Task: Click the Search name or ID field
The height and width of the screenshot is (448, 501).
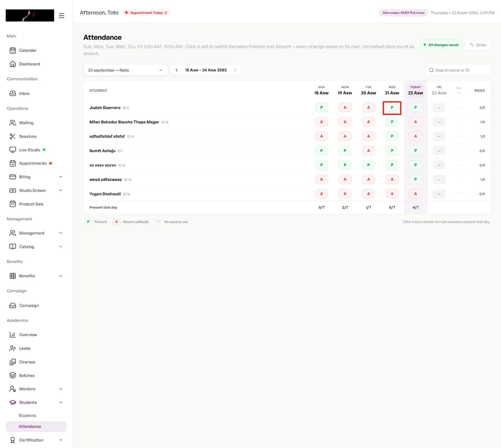Action: [458, 70]
